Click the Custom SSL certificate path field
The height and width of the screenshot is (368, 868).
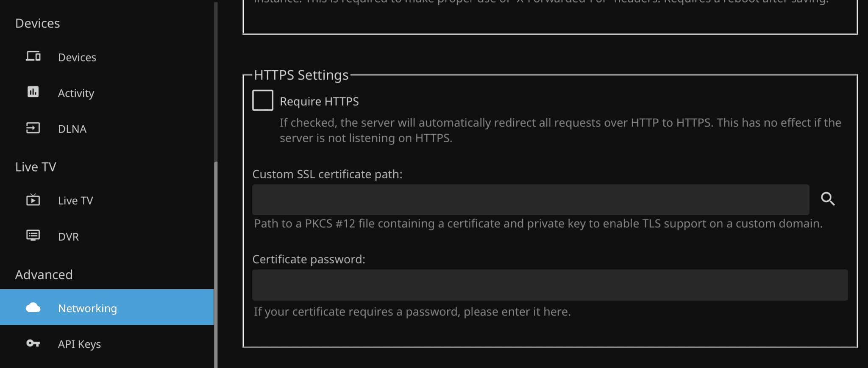pyautogui.click(x=531, y=200)
